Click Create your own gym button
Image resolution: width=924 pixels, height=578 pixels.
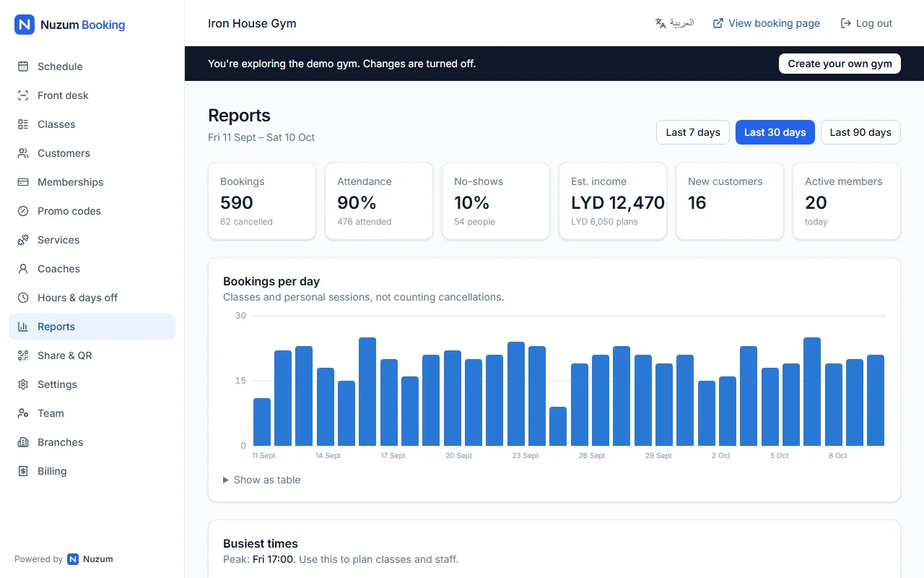[x=840, y=64]
